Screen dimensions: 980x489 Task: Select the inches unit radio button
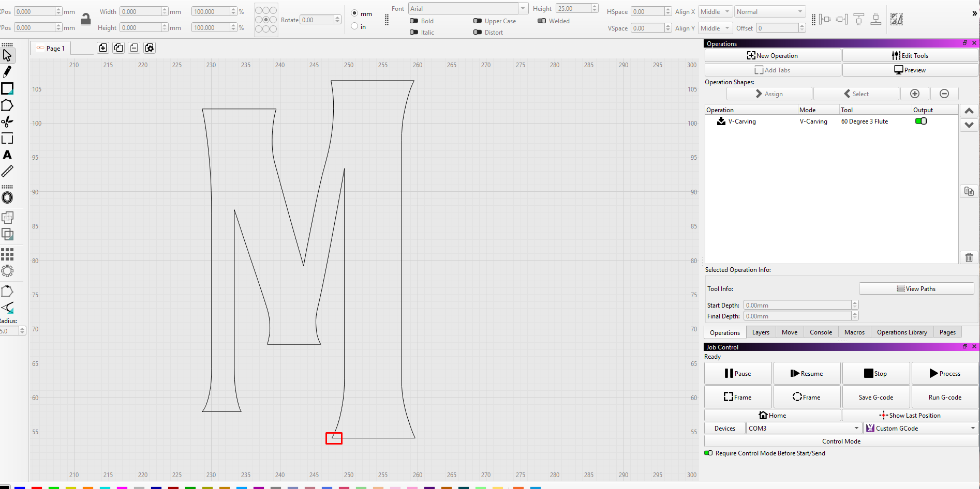354,26
